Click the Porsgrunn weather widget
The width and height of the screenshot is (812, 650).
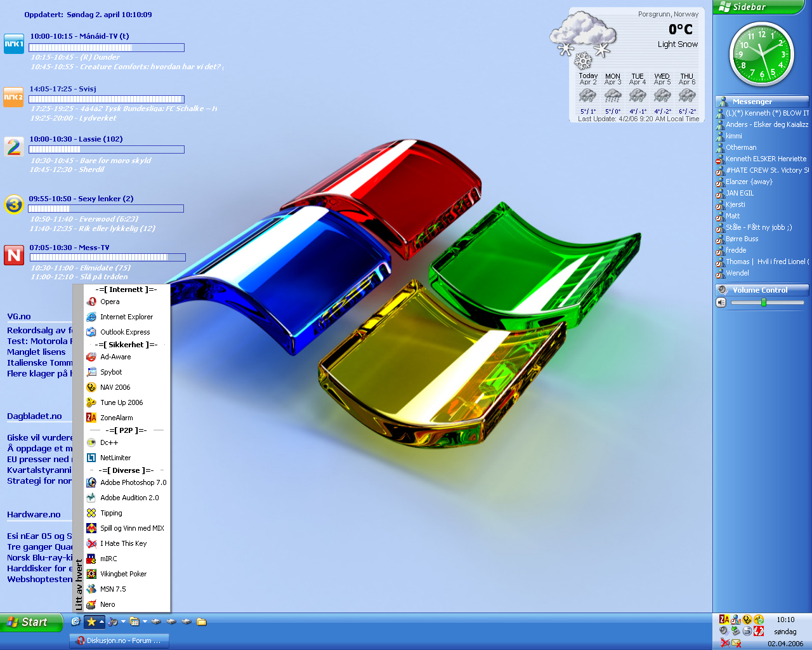[636, 65]
